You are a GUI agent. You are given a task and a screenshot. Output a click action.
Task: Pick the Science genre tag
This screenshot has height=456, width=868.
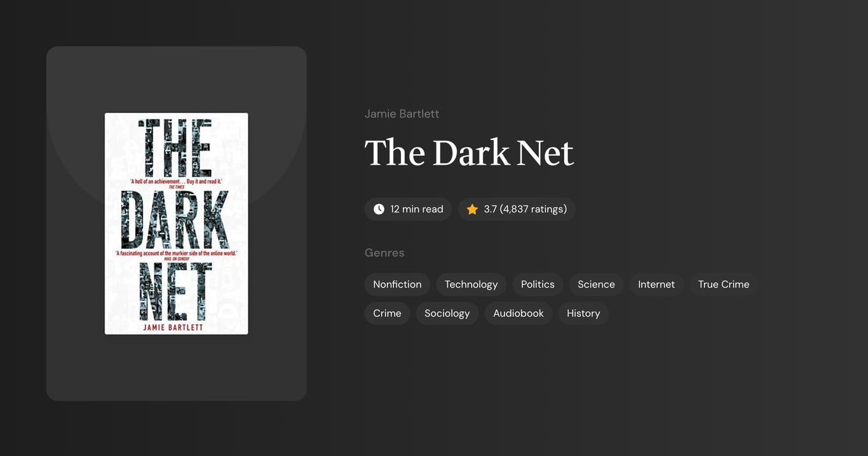click(596, 284)
